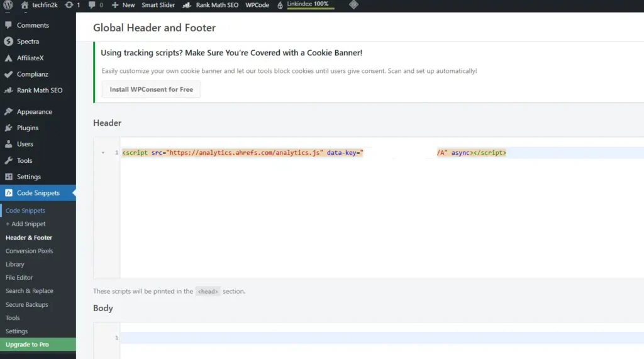Open the Code Snippets top-level menu label

tap(38, 192)
